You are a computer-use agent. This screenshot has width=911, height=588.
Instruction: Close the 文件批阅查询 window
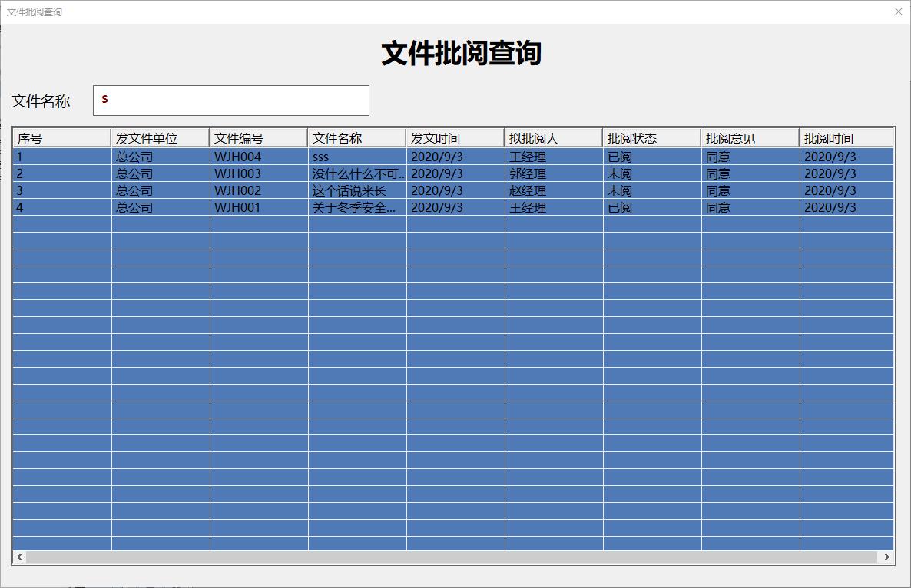(x=898, y=12)
